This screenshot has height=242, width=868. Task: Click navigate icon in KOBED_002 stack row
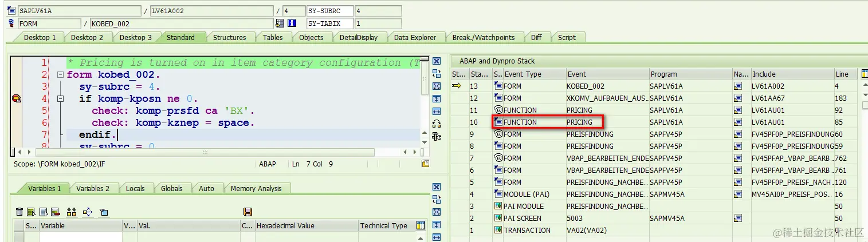point(737,86)
